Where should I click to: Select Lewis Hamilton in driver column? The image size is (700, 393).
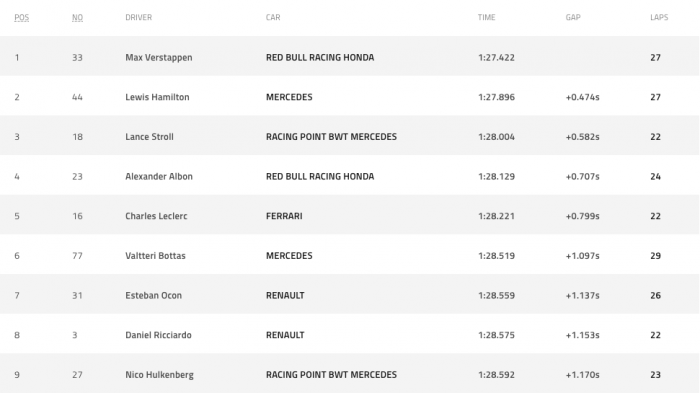pyautogui.click(x=157, y=97)
